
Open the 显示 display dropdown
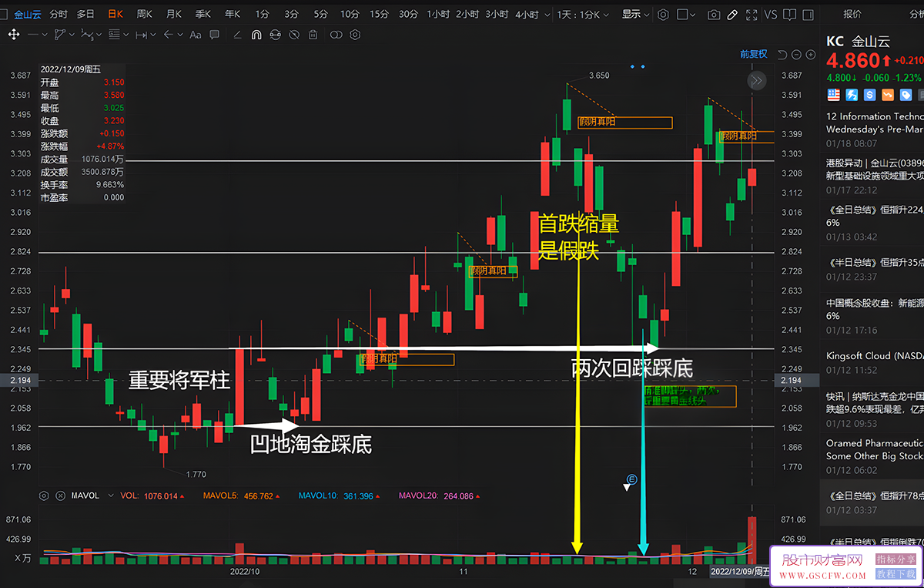coord(636,15)
